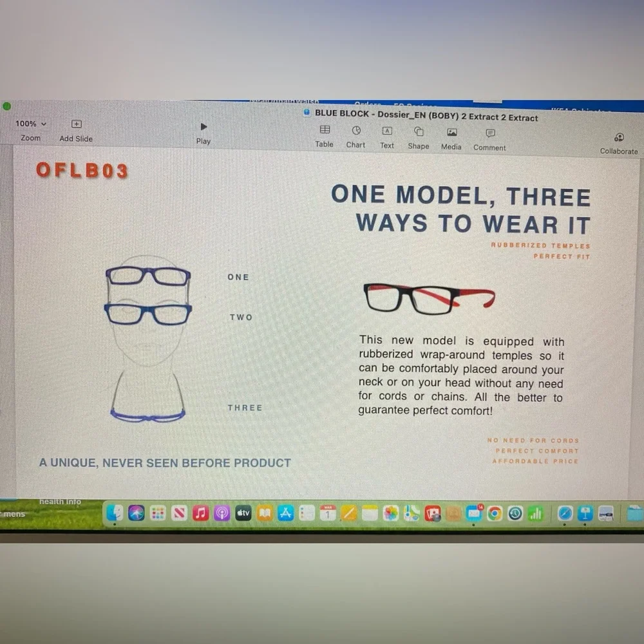Image resolution: width=644 pixels, height=644 pixels.
Task: Select A UNIQUE, NEVER SEEN BEFORE PRODUCT text
Action: pos(165,463)
